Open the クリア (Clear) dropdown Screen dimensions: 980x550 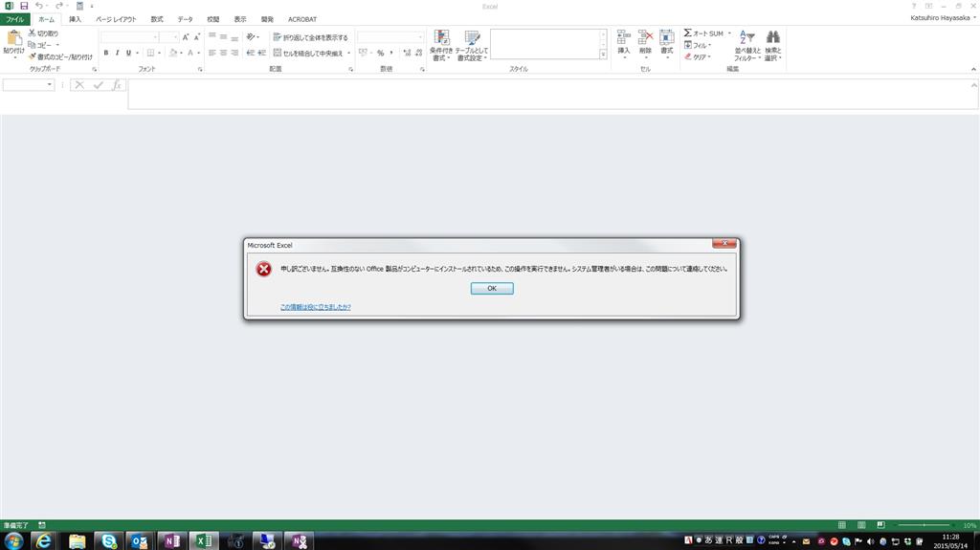tap(698, 56)
